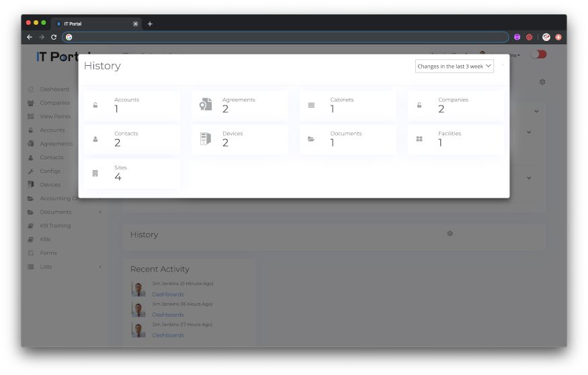Click the Devices icon in sidebar
This screenshot has height=375, width=588.
[x=31, y=185]
